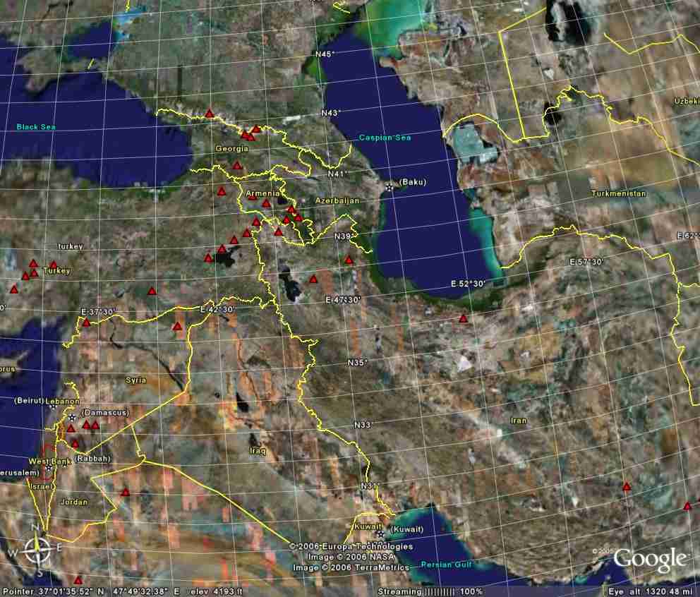Click the Iraq country label
This screenshot has width=700, height=597.
[x=256, y=450]
